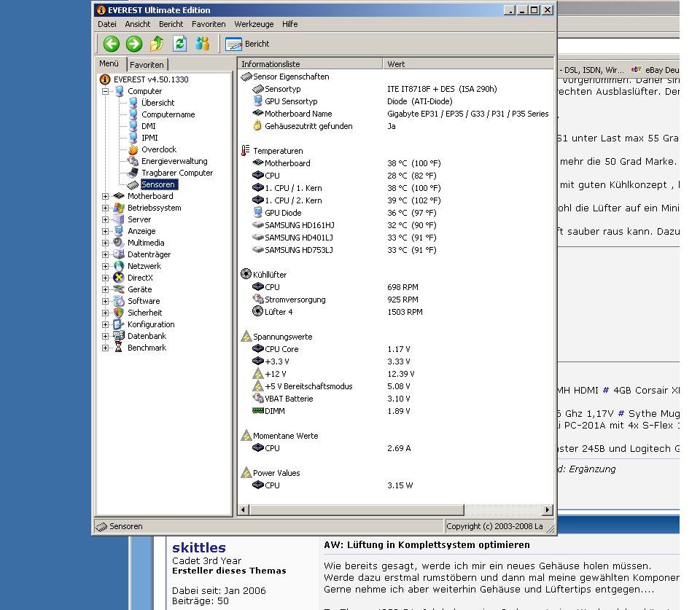This screenshot has height=610, width=700.
Task: Select the IPMI tree item
Action: click(x=149, y=138)
